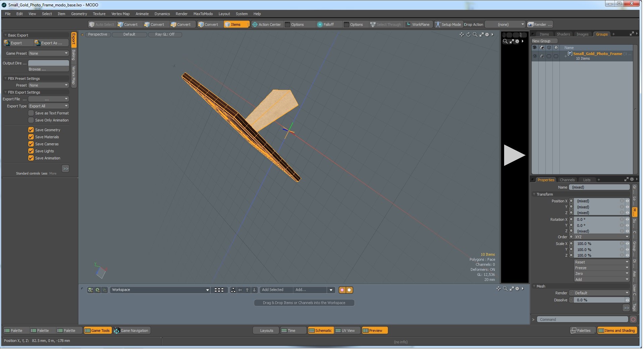This screenshot has width=644, height=349.
Task: Open the Texture menu
Action: pyautogui.click(x=99, y=14)
